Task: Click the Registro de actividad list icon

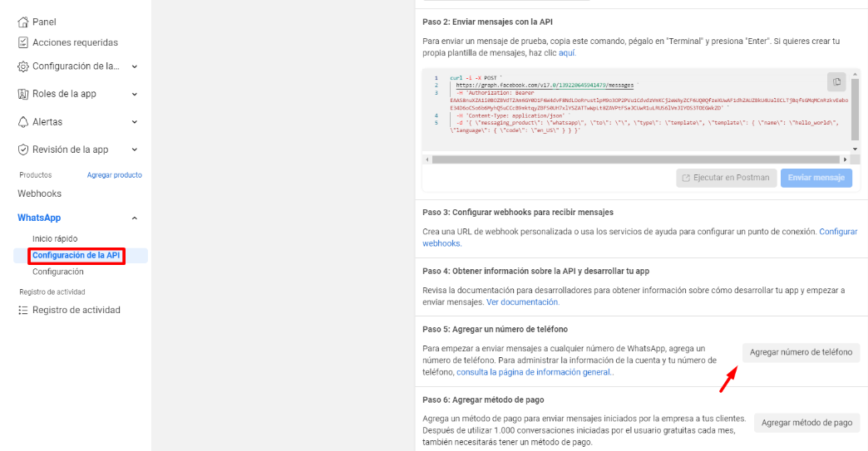Action: point(23,311)
